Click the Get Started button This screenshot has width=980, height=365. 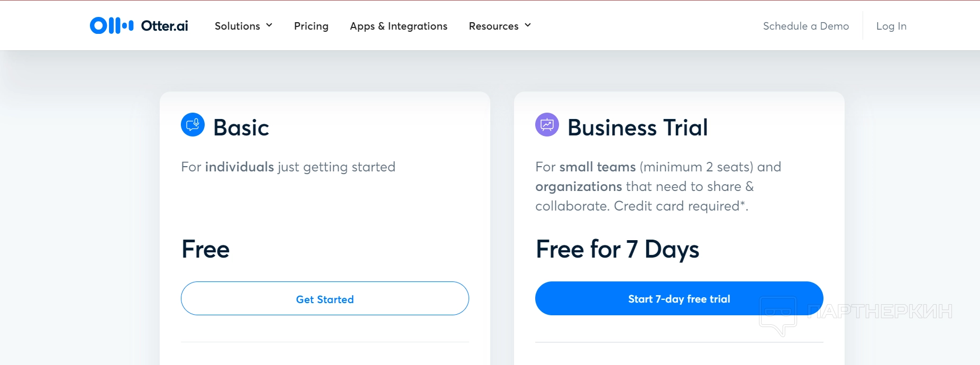coord(325,298)
